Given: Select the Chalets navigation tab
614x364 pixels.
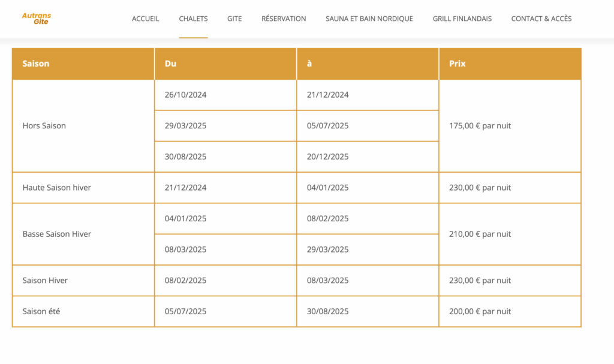Looking at the screenshot, I should [x=193, y=19].
